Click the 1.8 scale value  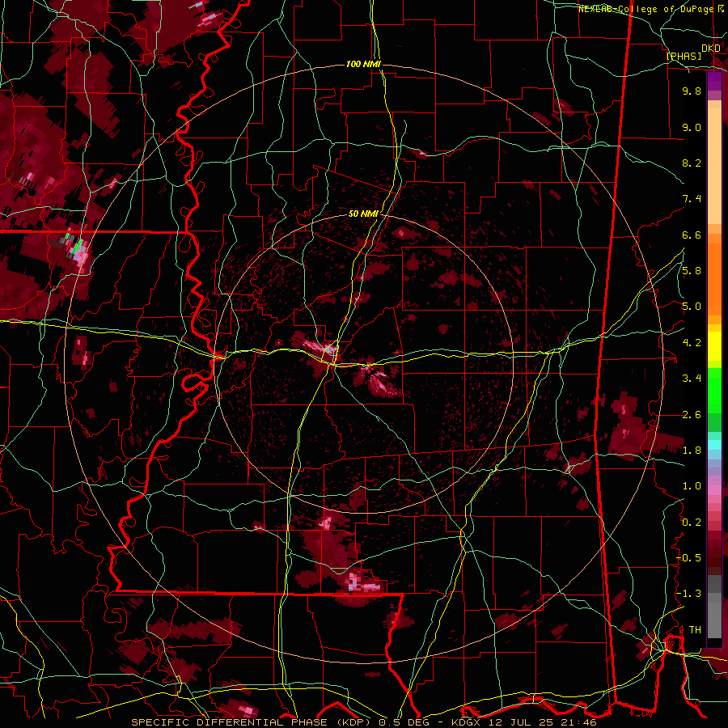[692, 451]
